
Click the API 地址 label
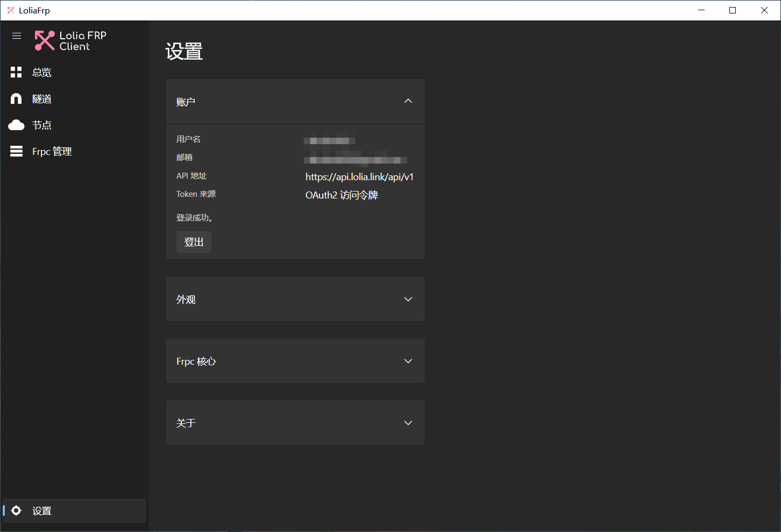[x=191, y=176]
